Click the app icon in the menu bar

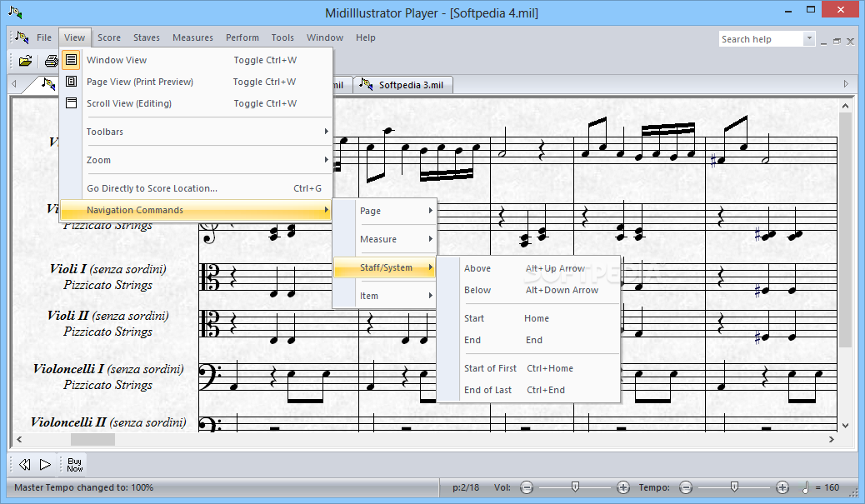pyautogui.click(x=22, y=37)
